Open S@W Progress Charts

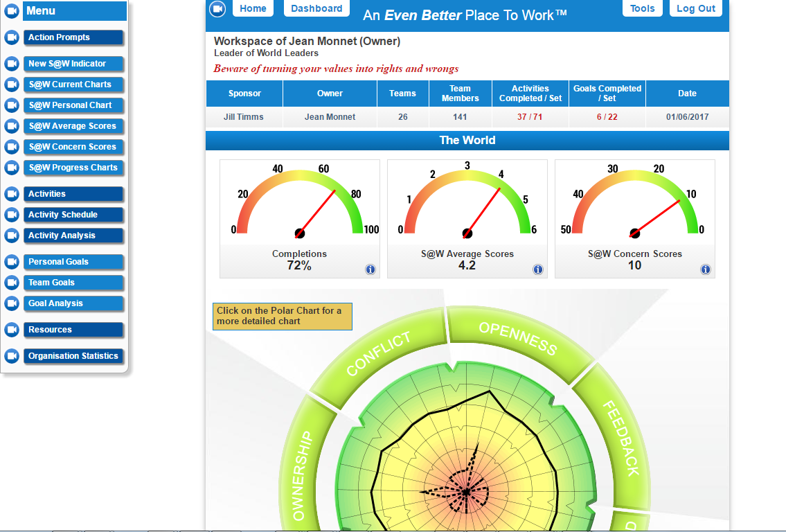coord(73,168)
